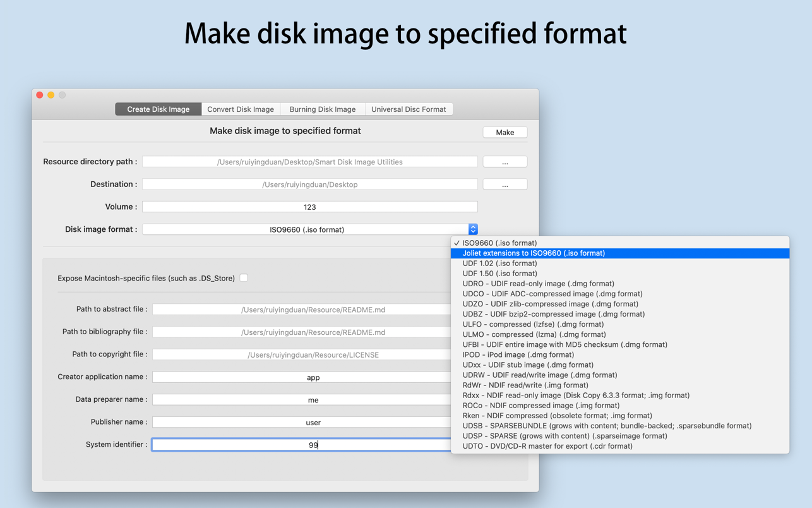Browse for the Destination folder
This screenshot has width=812, height=508.
tap(505, 184)
